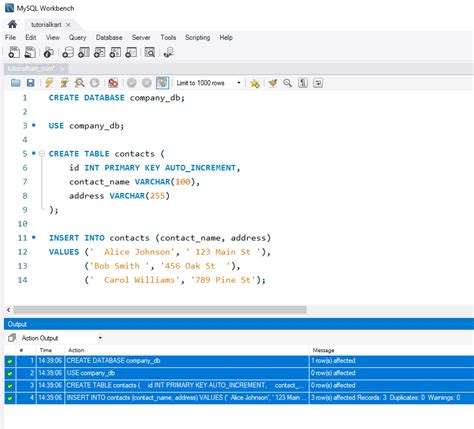Search table data icon
474x429 pixels.
pyautogui.click(x=150, y=52)
